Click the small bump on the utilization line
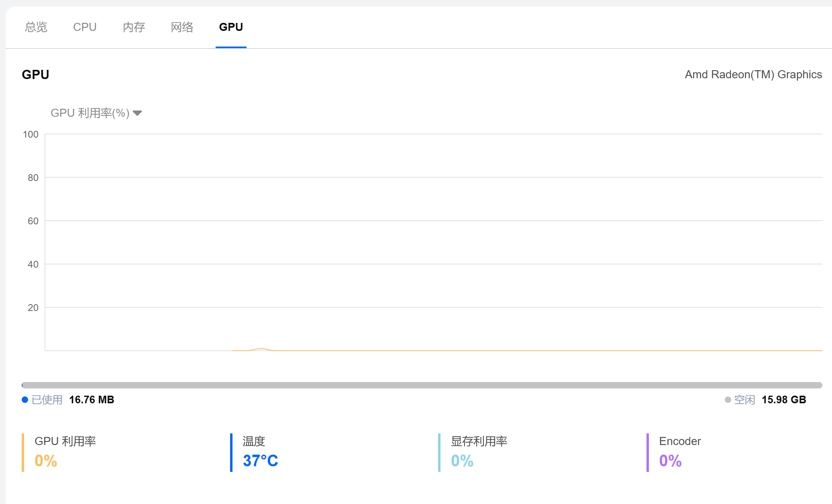This screenshot has height=504, width=832. tap(261, 349)
